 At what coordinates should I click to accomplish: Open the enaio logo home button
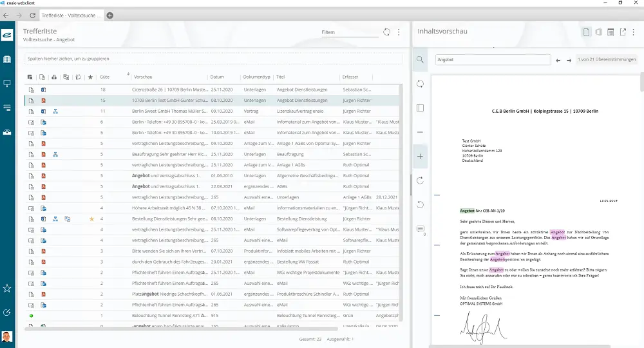click(x=7, y=35)
